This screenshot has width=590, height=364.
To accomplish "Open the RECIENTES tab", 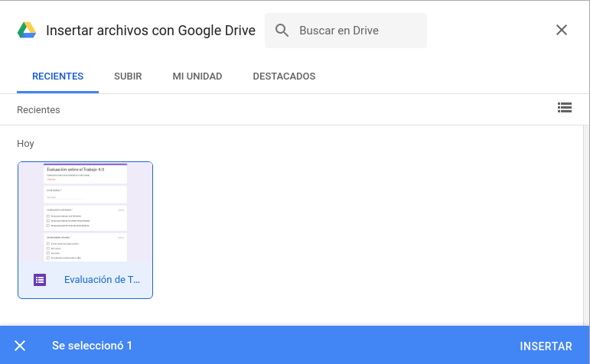I will [x=57, y=76].
